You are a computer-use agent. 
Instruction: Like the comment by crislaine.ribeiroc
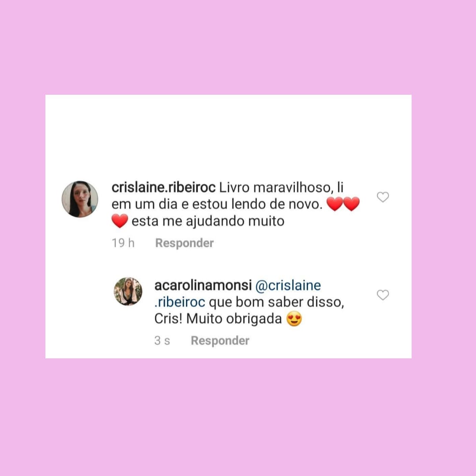tap(383, 197)
